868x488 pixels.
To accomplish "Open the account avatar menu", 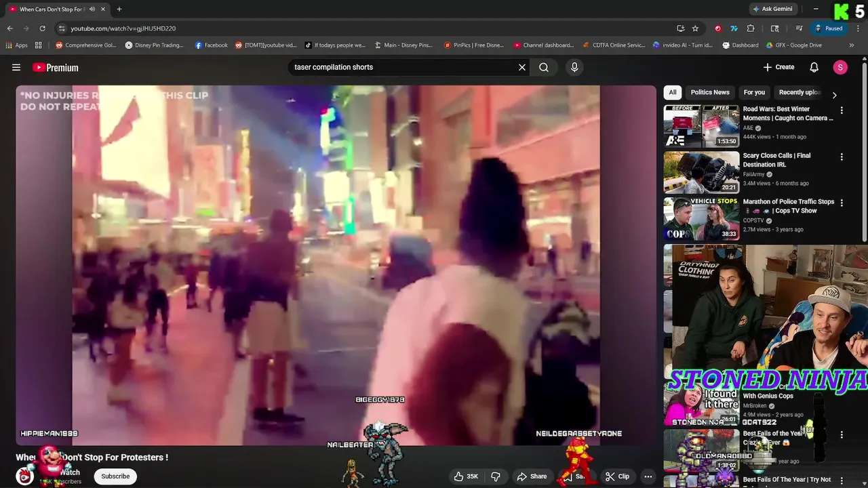I will coord(840,67).
